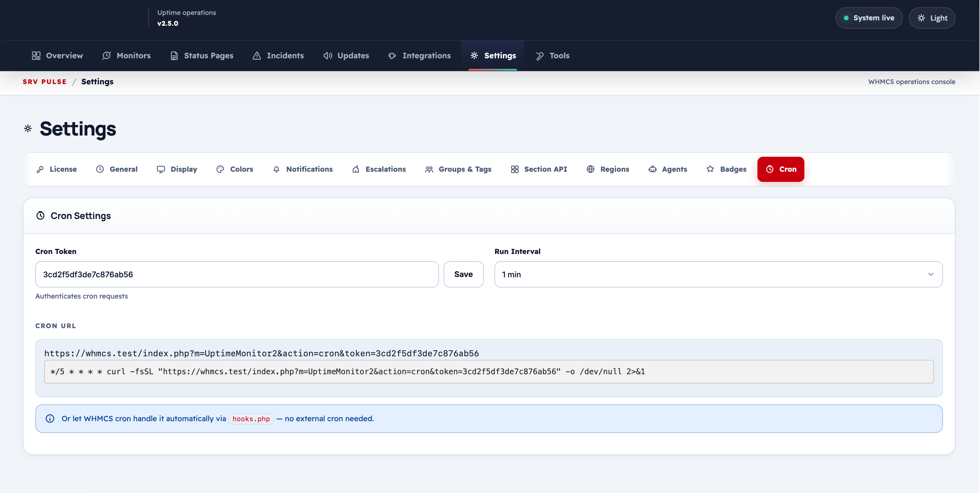Click the Cron Settings clock icon
980x493 pixels.
pyautogui.click(x=40, y=216)
